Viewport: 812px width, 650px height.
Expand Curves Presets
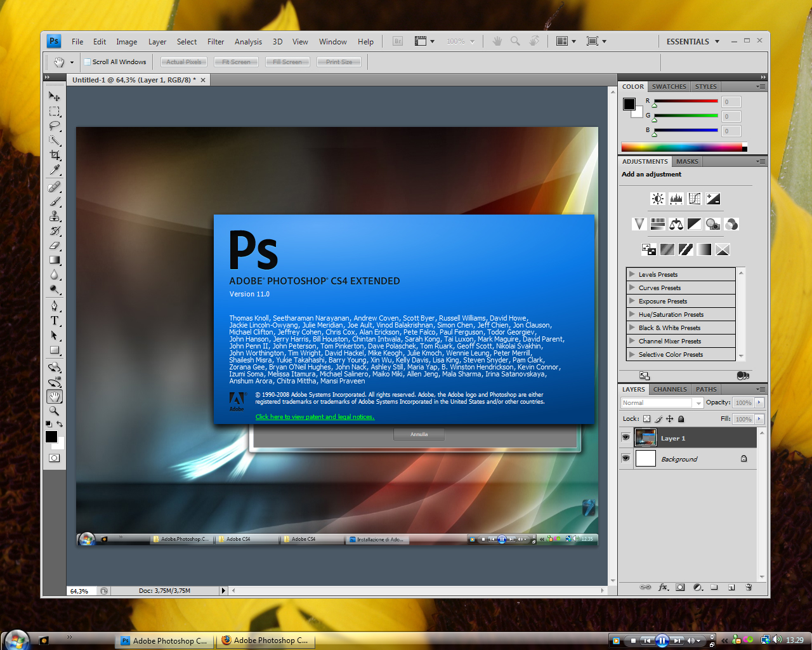(632, 288)
